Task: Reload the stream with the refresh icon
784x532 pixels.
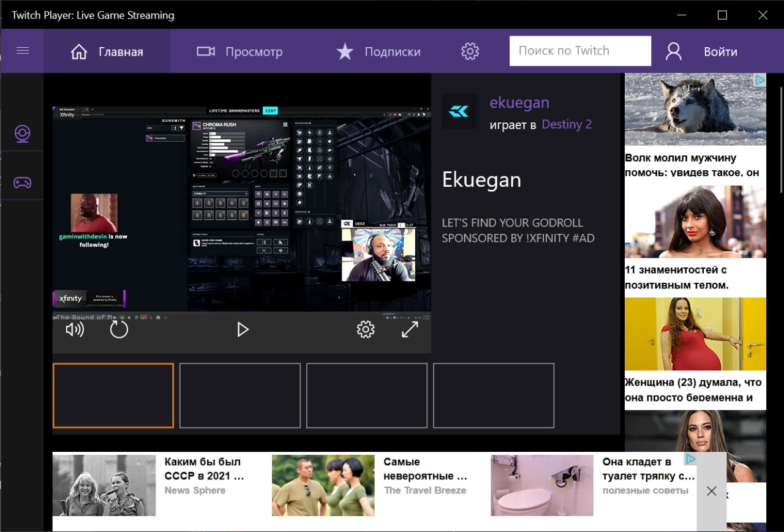Action: coord(119,330)
